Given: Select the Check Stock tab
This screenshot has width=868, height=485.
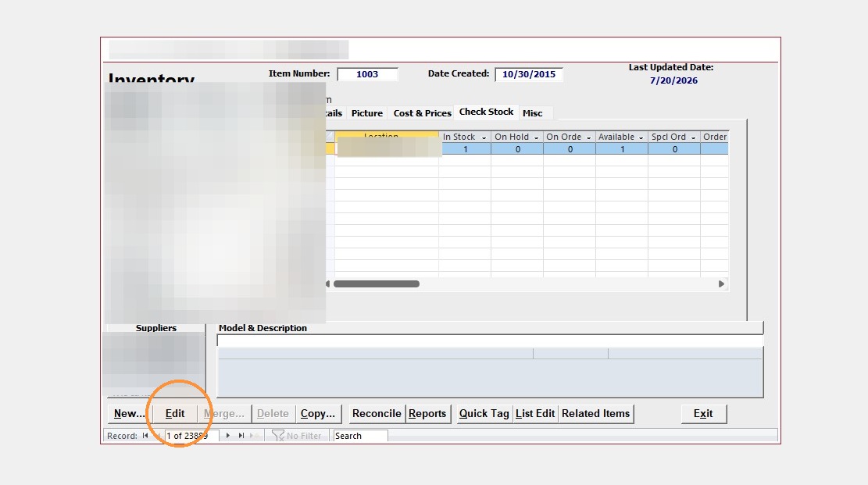Looking at the screenshot, I should (x=486, y=112).
